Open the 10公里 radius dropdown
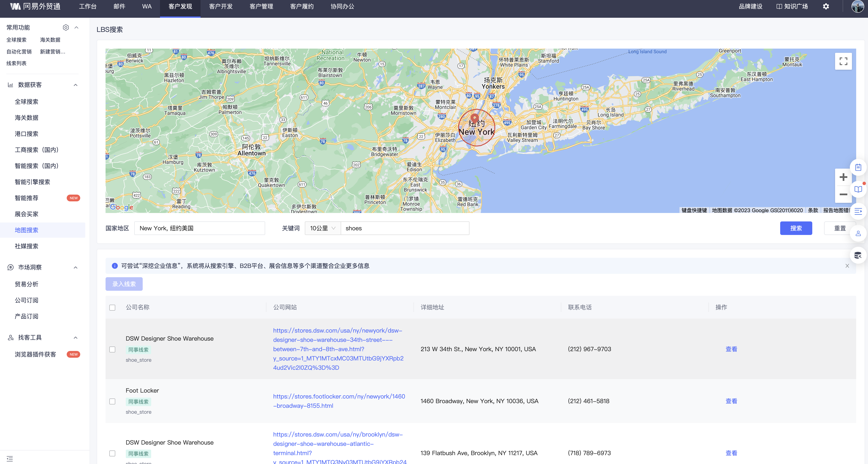The height and width of the screenshot is (464, 868). 323,228
